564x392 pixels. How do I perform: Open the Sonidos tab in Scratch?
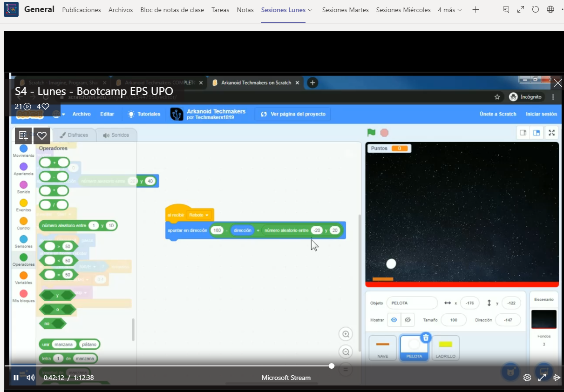pyautogui.click(x=116, y=135)
